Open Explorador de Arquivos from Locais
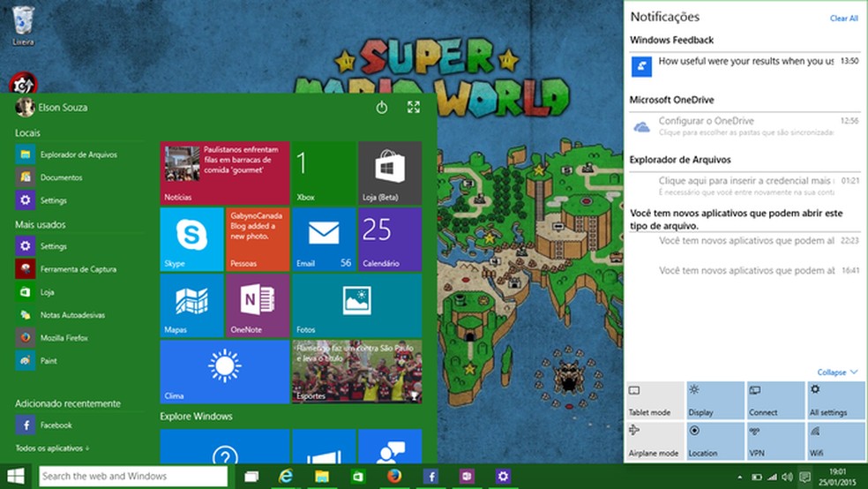 tap(78, 154)
